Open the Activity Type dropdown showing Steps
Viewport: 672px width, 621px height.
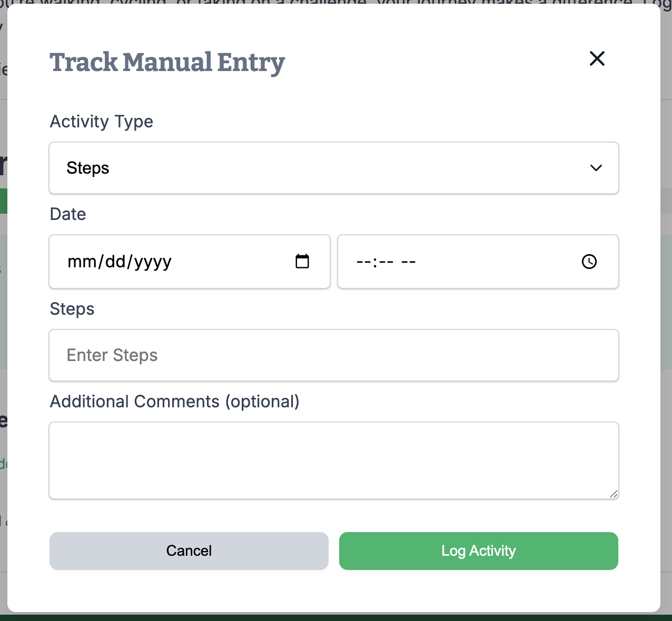[333, 168]
